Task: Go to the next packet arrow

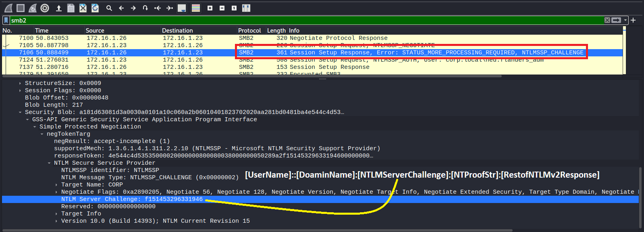Action: pyautogui.click(x=133, y=8)
